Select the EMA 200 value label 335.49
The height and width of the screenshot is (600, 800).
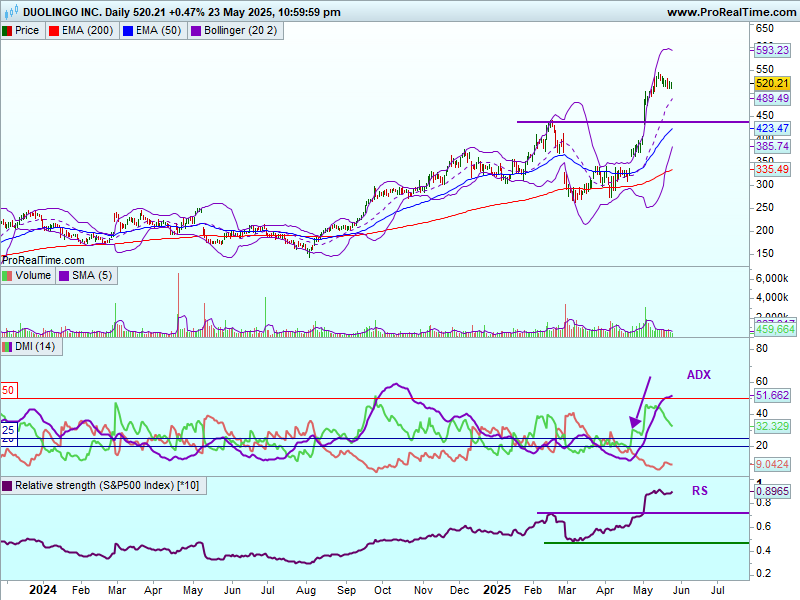771,170
